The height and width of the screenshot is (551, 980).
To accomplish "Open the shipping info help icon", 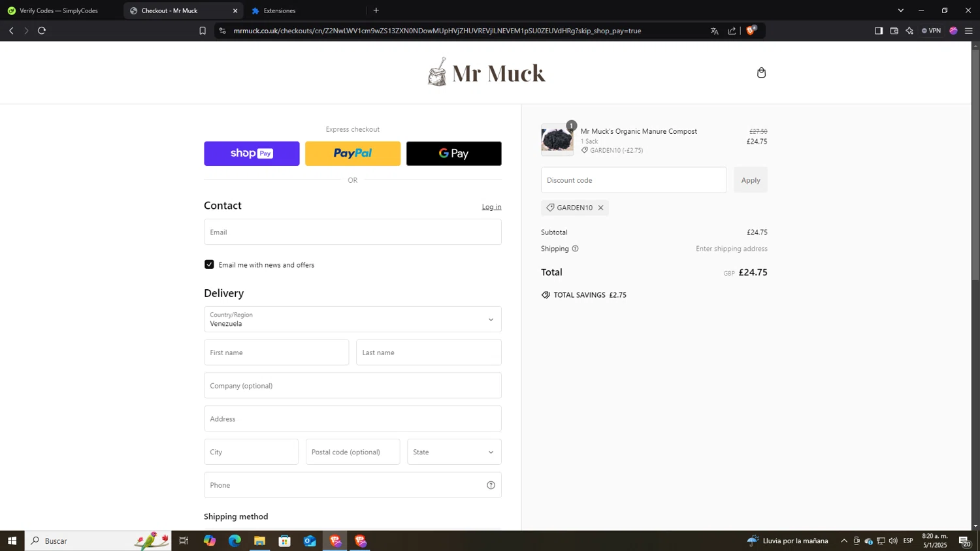I will click(575, 249).
